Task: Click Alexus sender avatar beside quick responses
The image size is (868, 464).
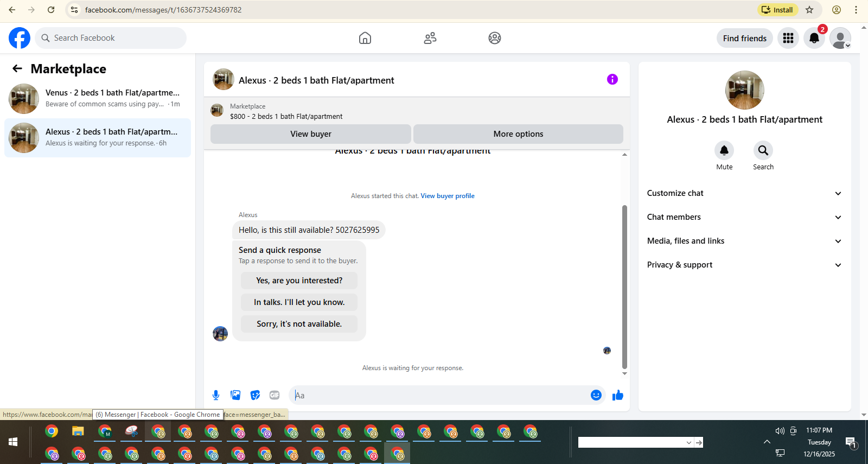Action: [220, 334]
